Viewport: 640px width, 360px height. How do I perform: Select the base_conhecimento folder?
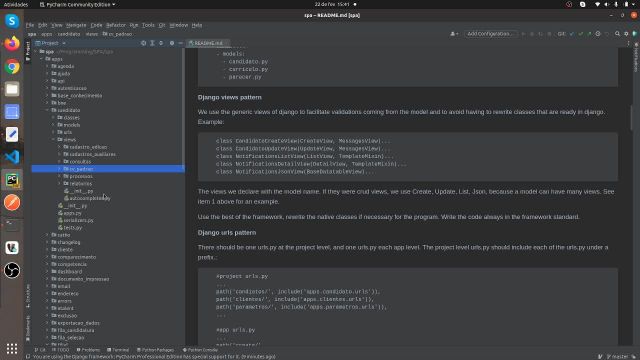tap(77, 96)
